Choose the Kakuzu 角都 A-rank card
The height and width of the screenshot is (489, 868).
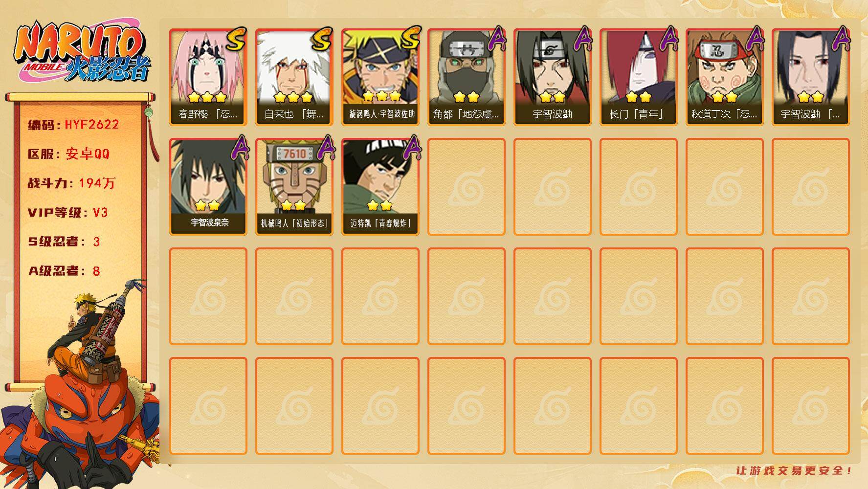click(x=467, y=77)
